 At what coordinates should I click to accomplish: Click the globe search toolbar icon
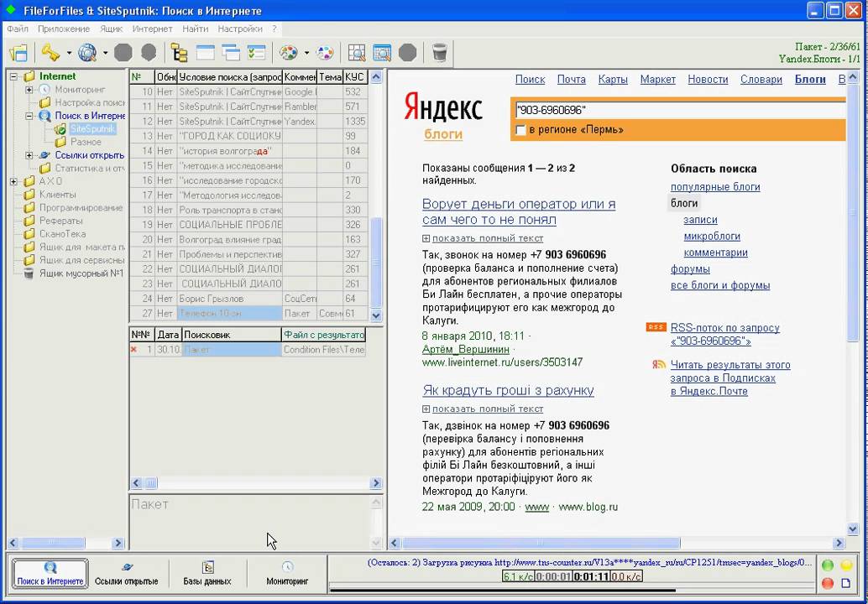pos(87,53)
